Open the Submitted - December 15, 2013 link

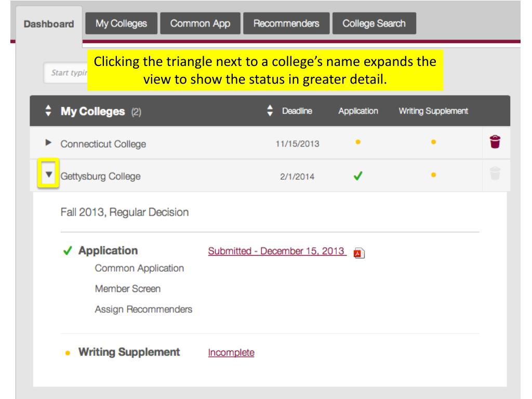277,251
